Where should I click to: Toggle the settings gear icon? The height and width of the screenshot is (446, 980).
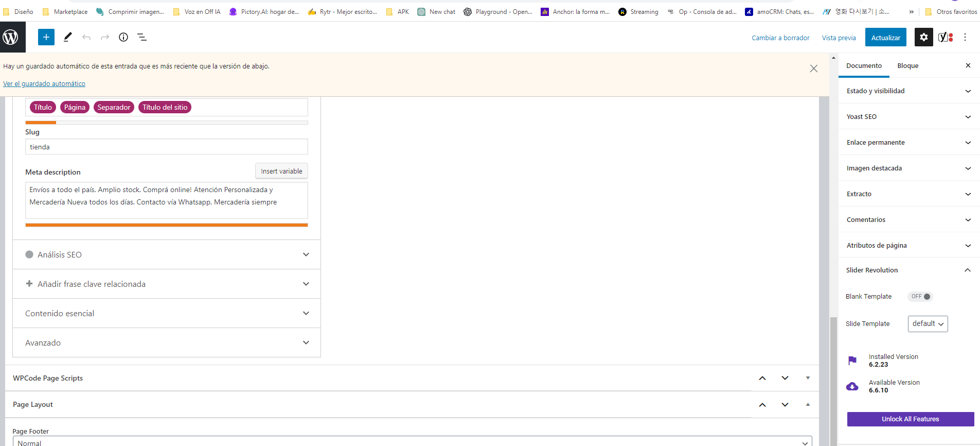click(x=924, y=37)
